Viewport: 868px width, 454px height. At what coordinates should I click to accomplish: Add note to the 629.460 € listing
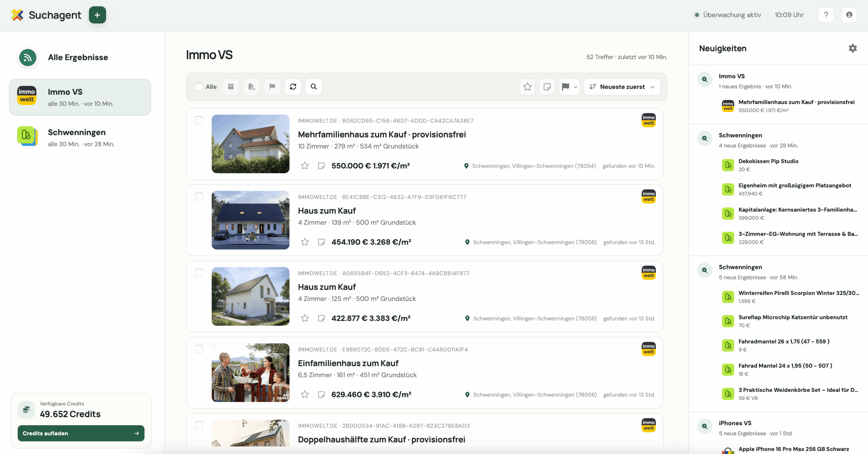point(321,394)
